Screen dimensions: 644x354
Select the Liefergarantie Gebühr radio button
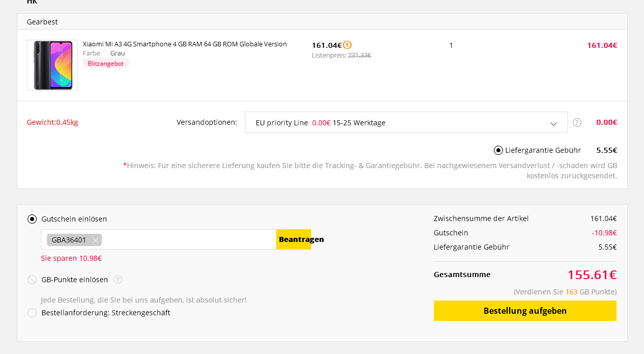click(x=498, y=150)
